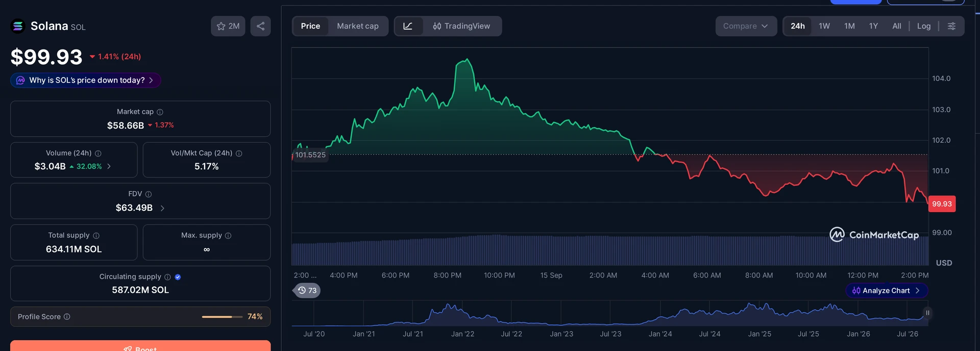Select the 1W time range
Image resolution: width=980 pixels, height=351 pixels.
point(824,26)
